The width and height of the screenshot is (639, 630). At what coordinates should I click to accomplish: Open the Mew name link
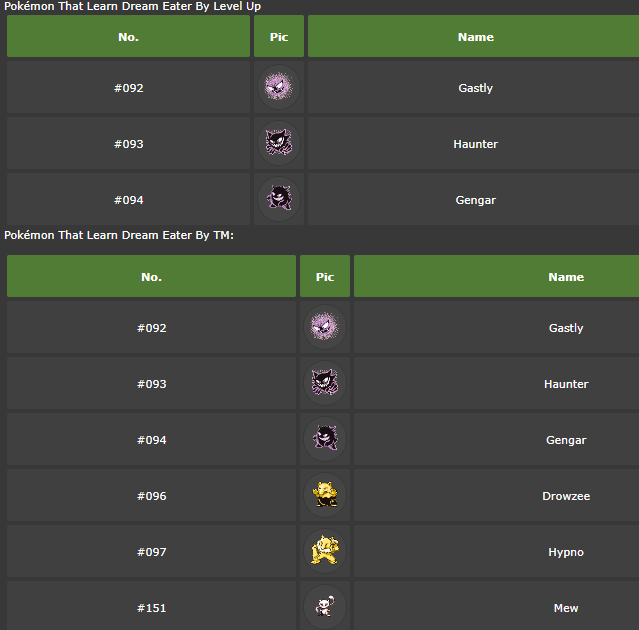tap(566, 608)
